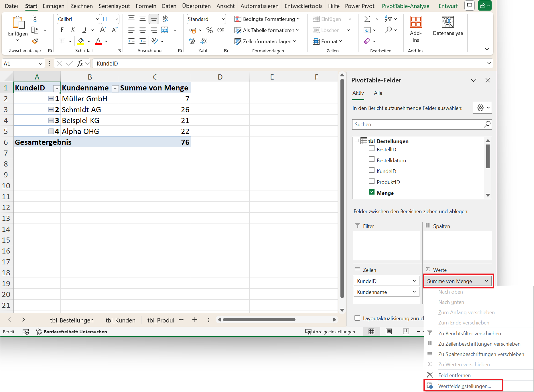This screenshot has height=392, width=534.
Task: Click the percent style icon
Action: point(210,30)
